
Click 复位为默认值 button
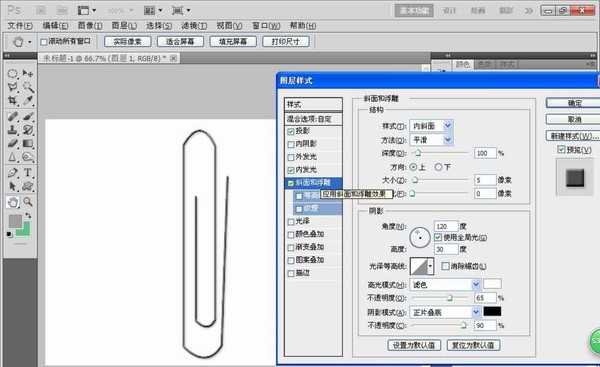click(x=473, y=345)
